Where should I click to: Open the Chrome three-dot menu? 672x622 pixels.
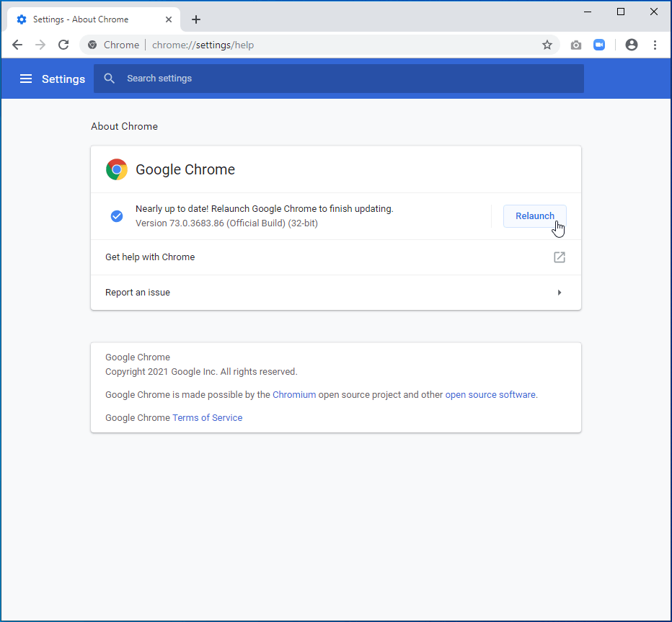point(655,45)
